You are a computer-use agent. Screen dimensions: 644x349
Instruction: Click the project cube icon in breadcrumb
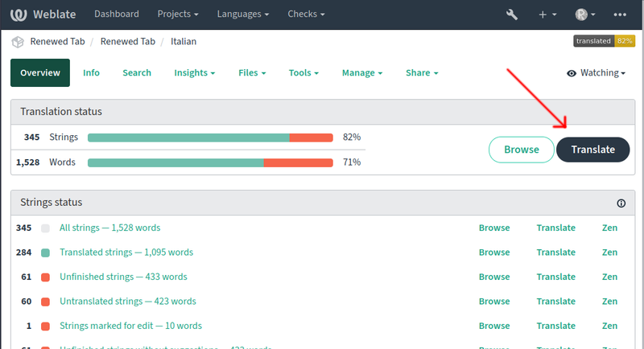[x=18, y=42]
